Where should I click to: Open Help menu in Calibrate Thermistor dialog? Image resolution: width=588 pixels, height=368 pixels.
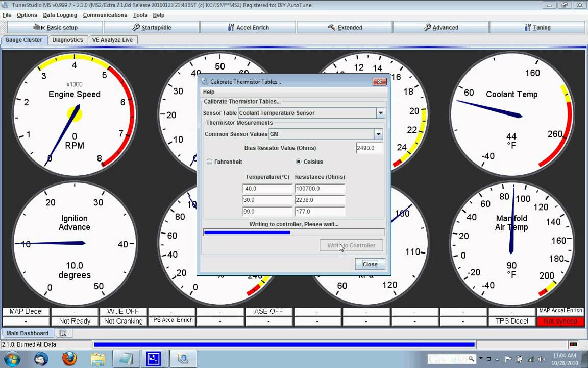coord(209,92)
